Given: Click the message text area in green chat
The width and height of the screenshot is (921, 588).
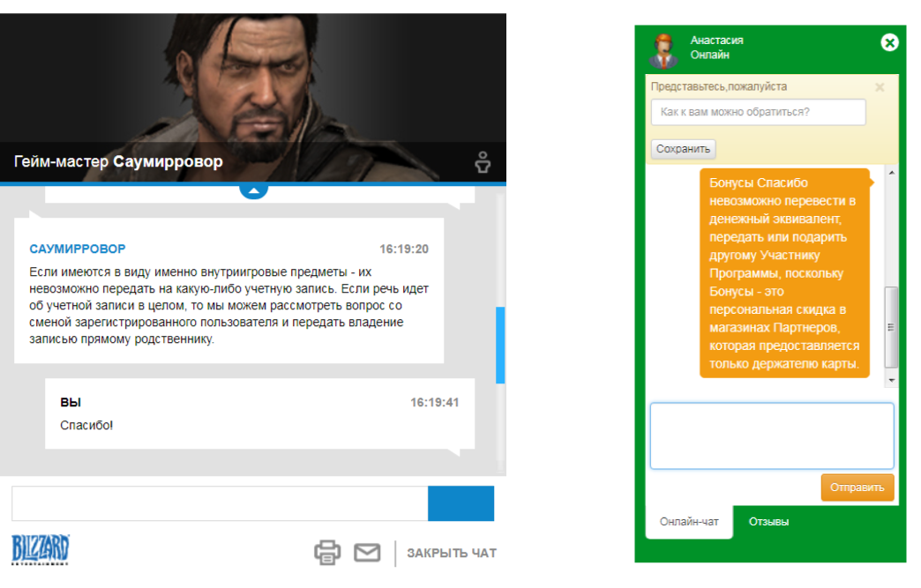Looking at the screenshot, I should point(772,435).
